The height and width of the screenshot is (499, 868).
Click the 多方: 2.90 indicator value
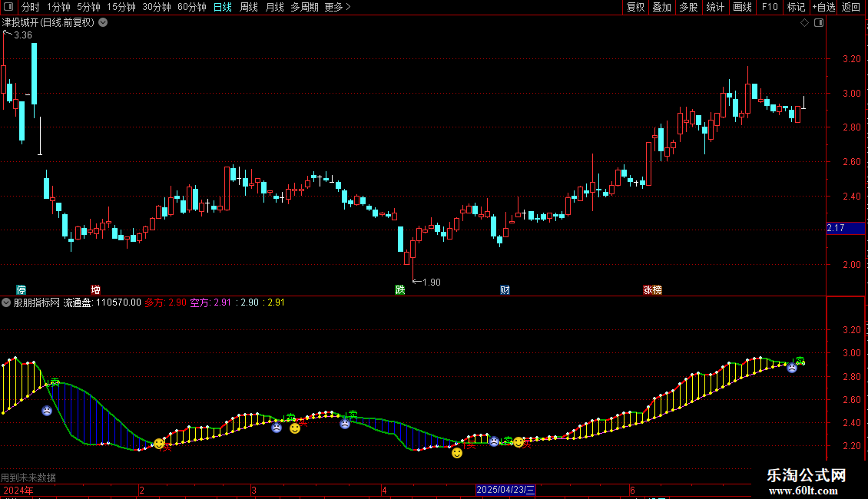[165, 302]
